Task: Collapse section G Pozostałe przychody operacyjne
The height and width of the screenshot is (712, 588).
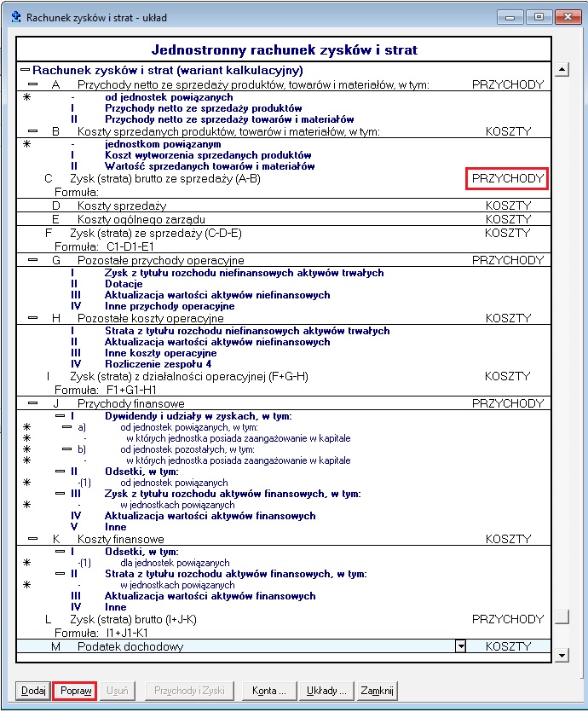Action: pyautogui.click(x=32, y=260)
